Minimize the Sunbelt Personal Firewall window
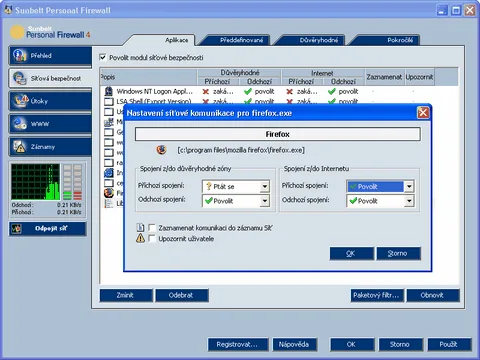 (x=442, y=10)
